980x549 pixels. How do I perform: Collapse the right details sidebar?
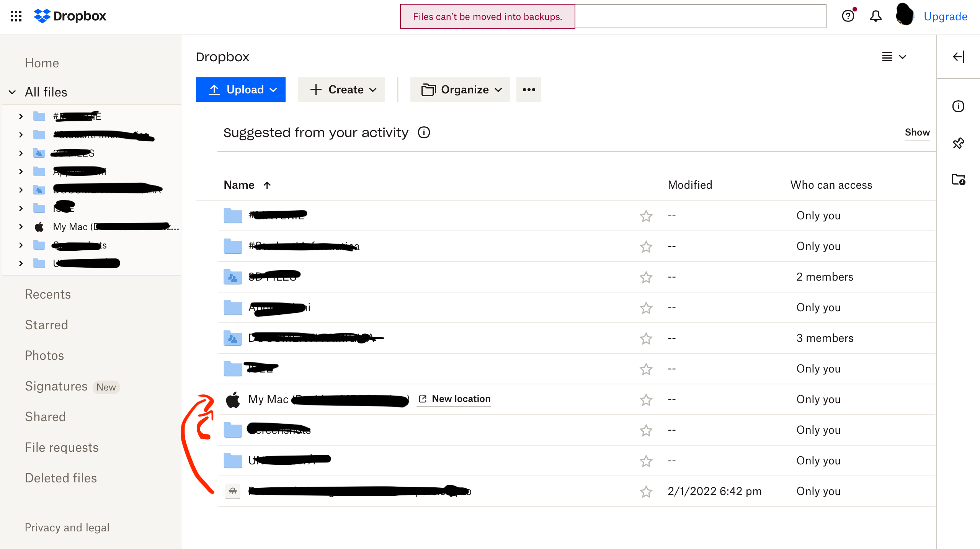point(959,57)
